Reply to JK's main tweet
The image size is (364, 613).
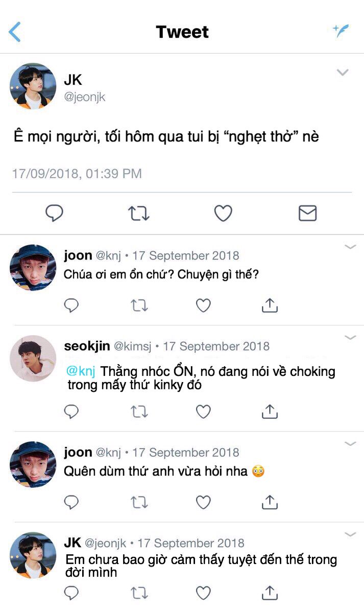click(54, 213)
